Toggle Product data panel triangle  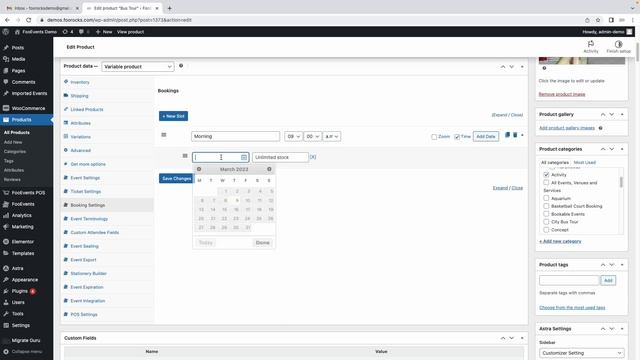(522, 67)
